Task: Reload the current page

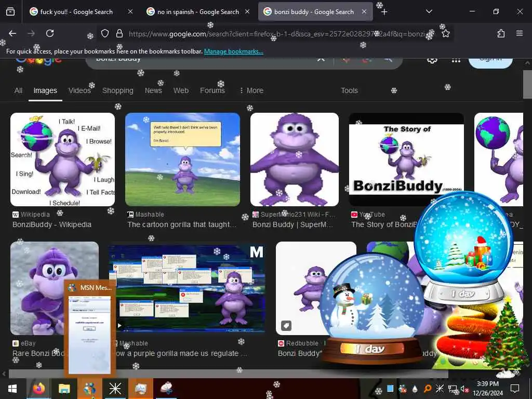Action: [x=50, y=33]
